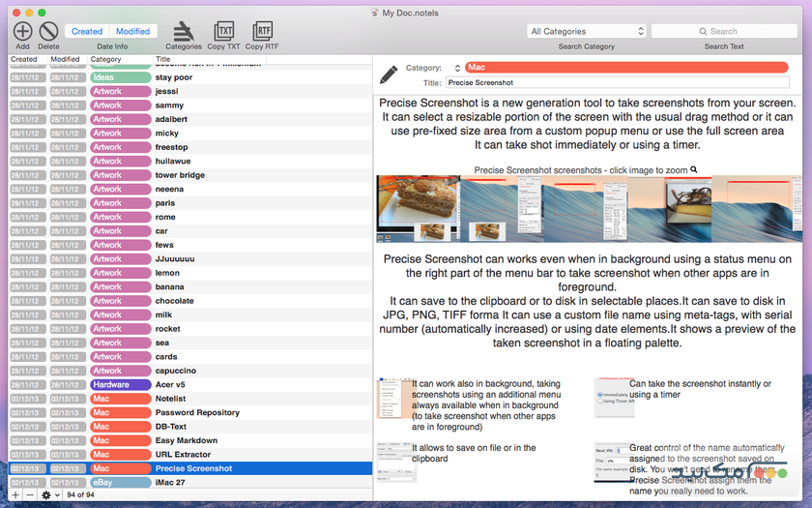812x508 pixels.
Task: Select the note titled capuccino
Action: pyautogui.click(x=190, y=372)
